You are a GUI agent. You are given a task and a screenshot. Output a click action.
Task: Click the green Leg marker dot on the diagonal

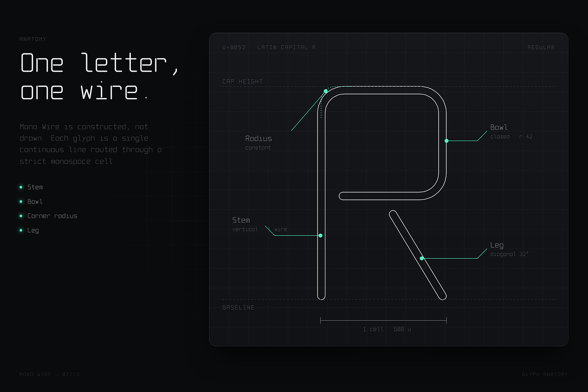point(421,258)
